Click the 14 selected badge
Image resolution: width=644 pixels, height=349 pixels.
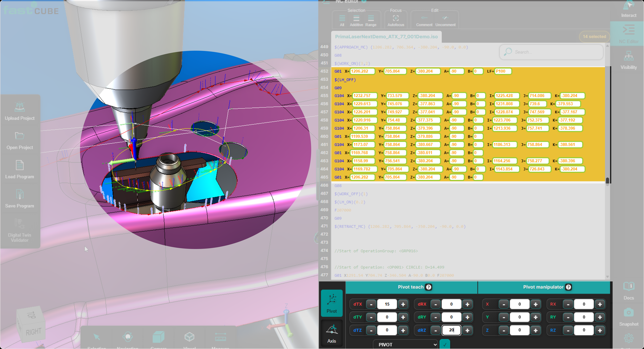(594, 36)
